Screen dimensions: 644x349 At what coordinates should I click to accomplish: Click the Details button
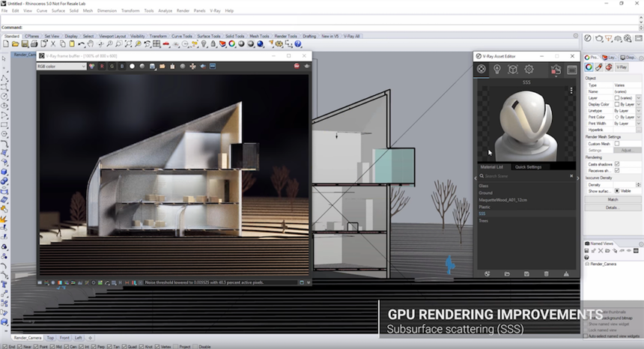(x=613, y=207)
